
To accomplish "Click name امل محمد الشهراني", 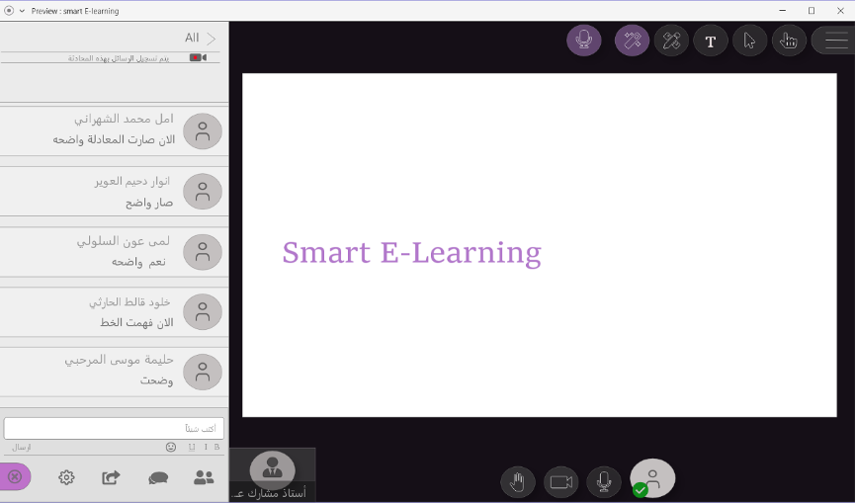I will (x=124, y=119).
